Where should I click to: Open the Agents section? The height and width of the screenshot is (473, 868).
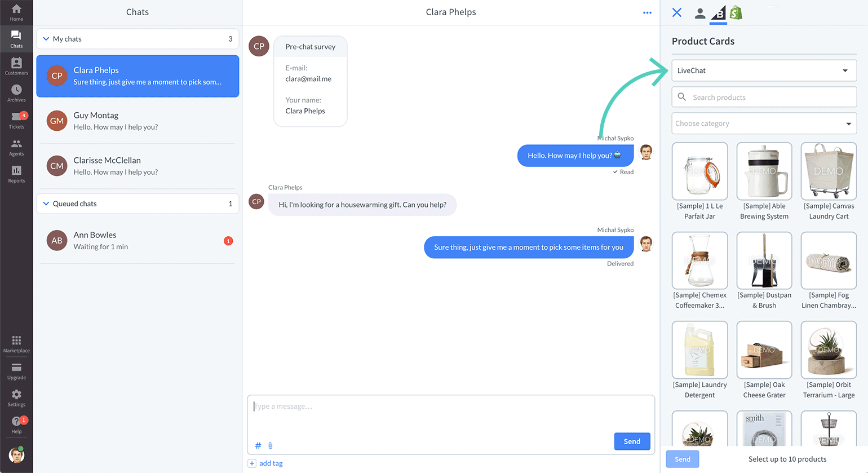[16, 147]
